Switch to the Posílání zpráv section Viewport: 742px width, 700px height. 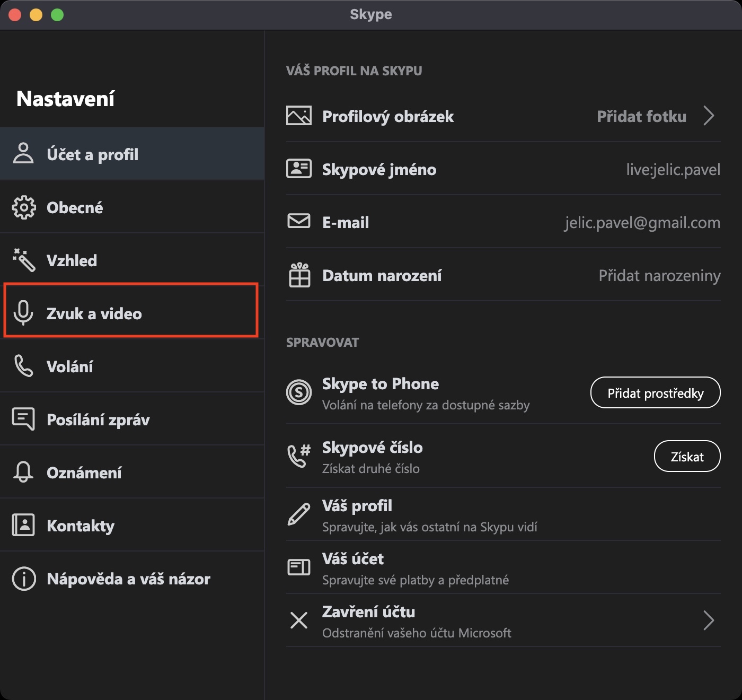98,419
